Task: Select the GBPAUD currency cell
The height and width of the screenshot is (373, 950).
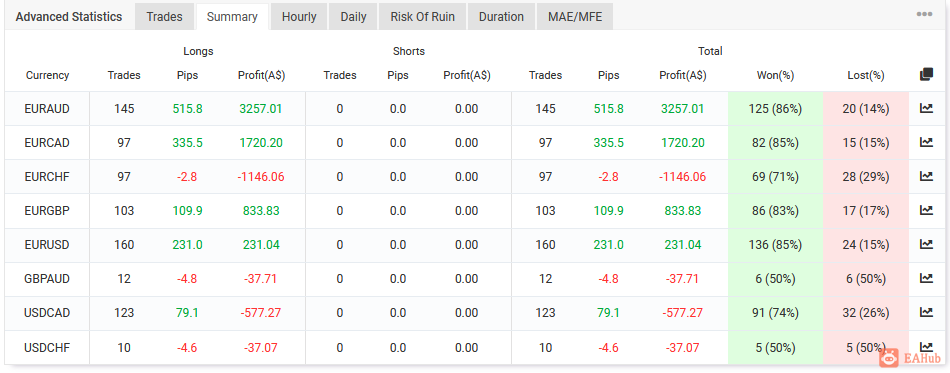Action: coord(47,279)
